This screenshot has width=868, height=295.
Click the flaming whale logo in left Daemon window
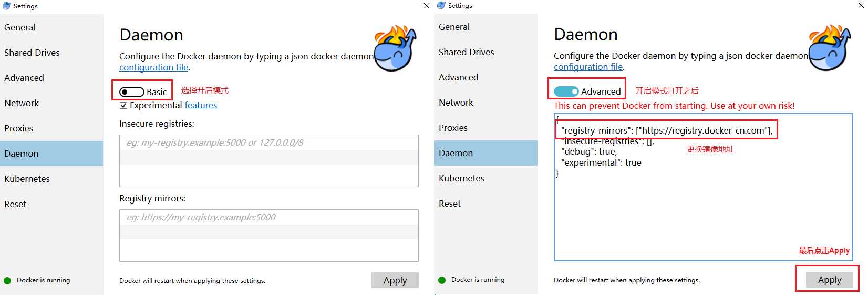tap(395, 48)
